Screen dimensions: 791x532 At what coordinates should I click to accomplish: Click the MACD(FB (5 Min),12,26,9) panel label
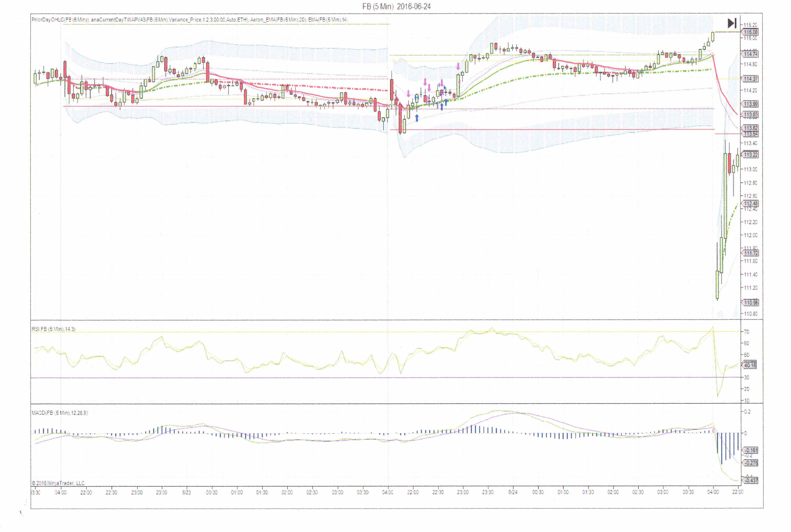60,413
